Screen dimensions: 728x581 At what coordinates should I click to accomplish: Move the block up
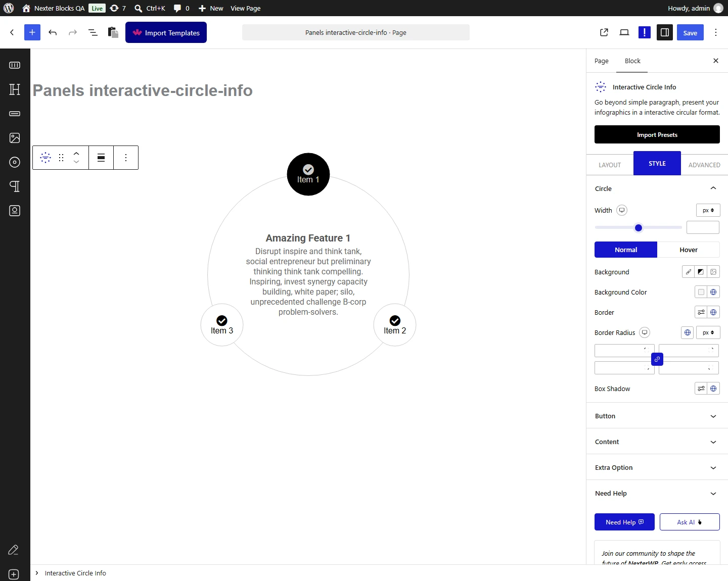click(x=76, y=153)
